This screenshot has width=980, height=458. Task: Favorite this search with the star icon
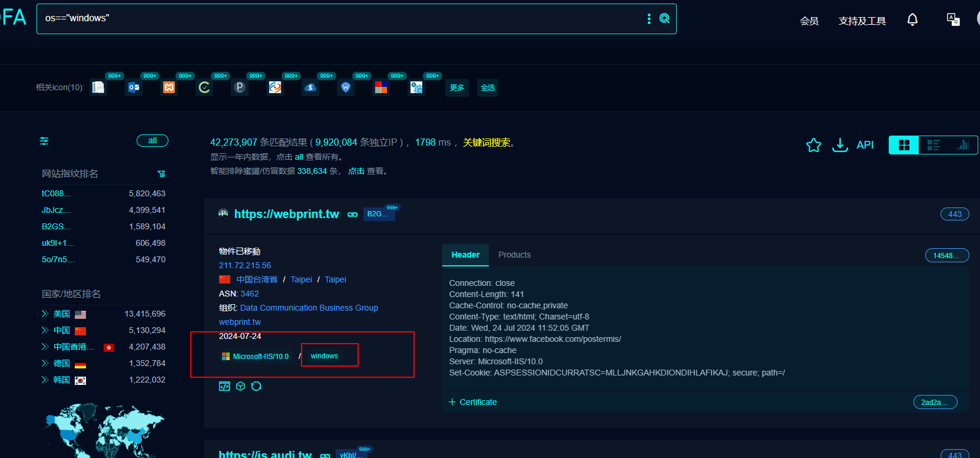coord(813,145)
